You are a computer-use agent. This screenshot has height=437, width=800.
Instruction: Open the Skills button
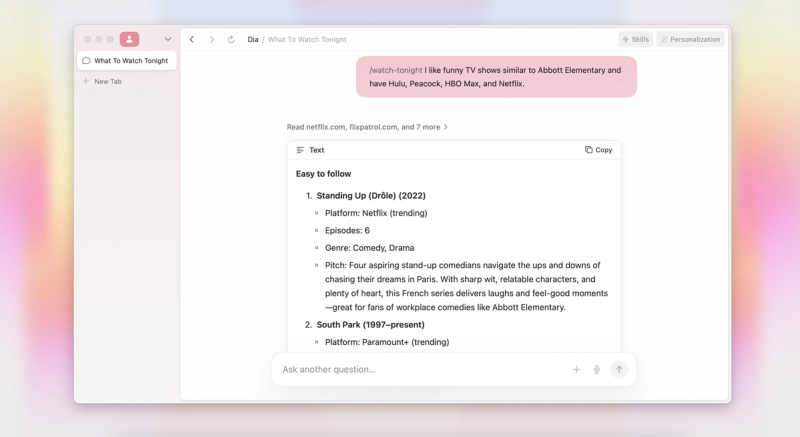[636, 39]
